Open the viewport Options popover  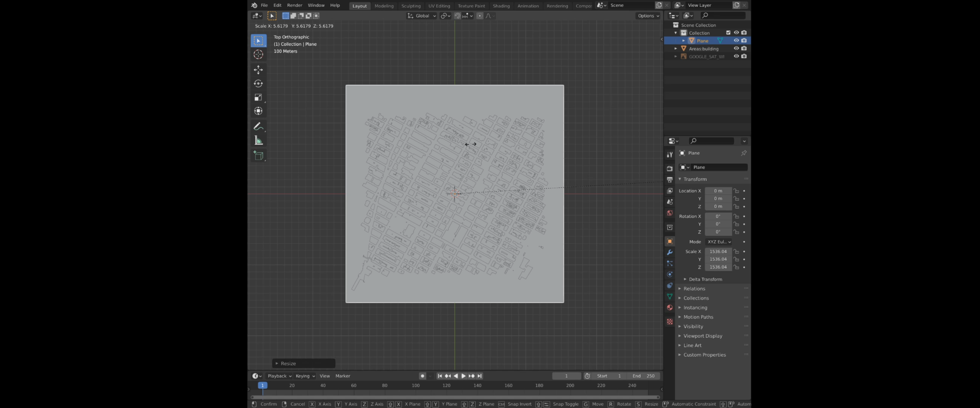pyautogui.click(x=648, y=16)
